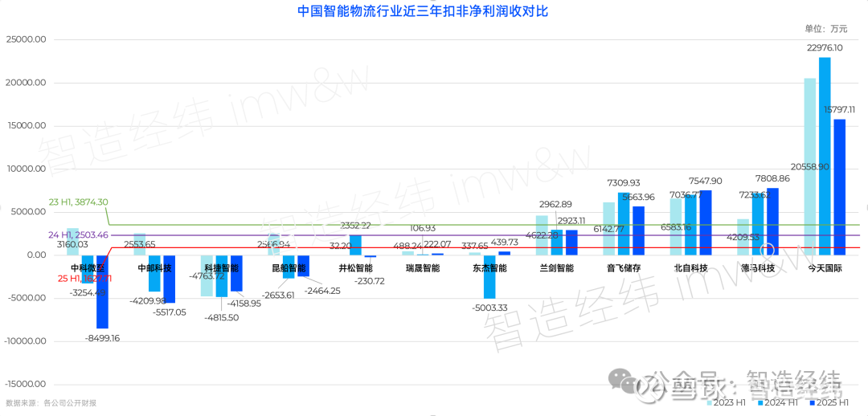Click the chart title 中国智能物流行业近三年扣非净利润收对比
This screenshot has height=416, width=868.
(x=423, y=11)
